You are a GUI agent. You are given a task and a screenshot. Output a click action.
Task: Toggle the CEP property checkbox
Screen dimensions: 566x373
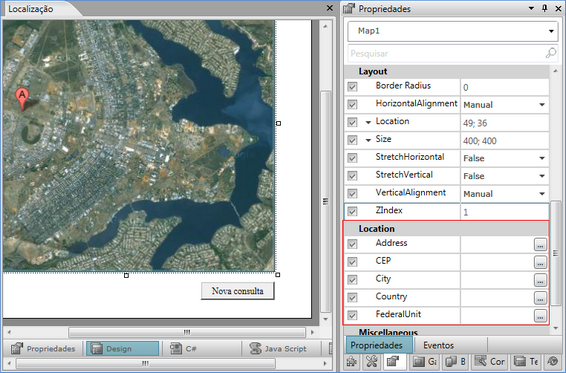pos(352,262)
